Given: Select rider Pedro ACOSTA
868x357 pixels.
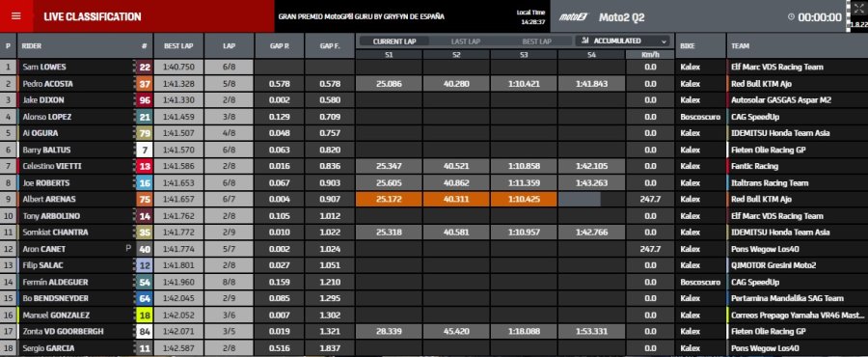Looking at the screenshot, I should coord(47,84).
